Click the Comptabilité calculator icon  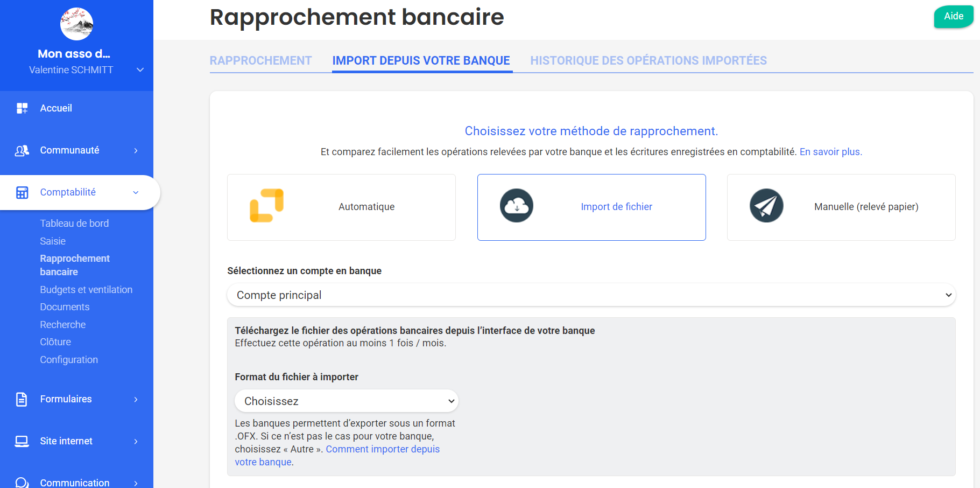coord(22,192)
